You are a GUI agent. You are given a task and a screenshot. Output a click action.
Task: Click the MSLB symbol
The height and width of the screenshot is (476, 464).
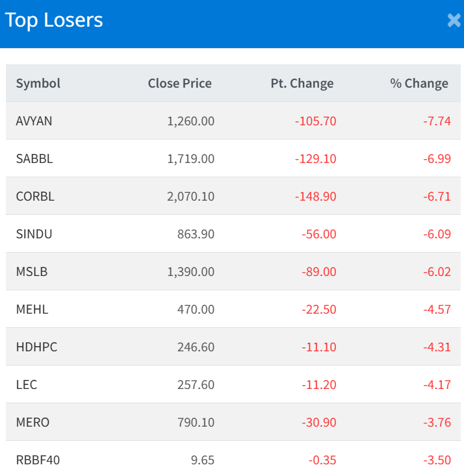[x=31, y=271]
